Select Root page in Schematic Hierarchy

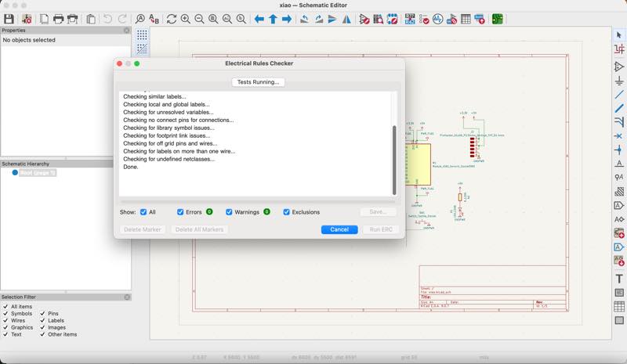tap(37, 173)
